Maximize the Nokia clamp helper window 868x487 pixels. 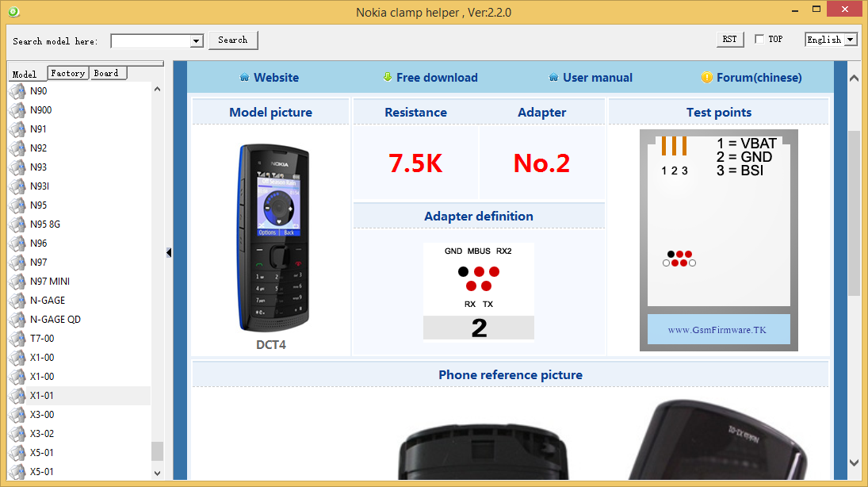click(816, 10)
